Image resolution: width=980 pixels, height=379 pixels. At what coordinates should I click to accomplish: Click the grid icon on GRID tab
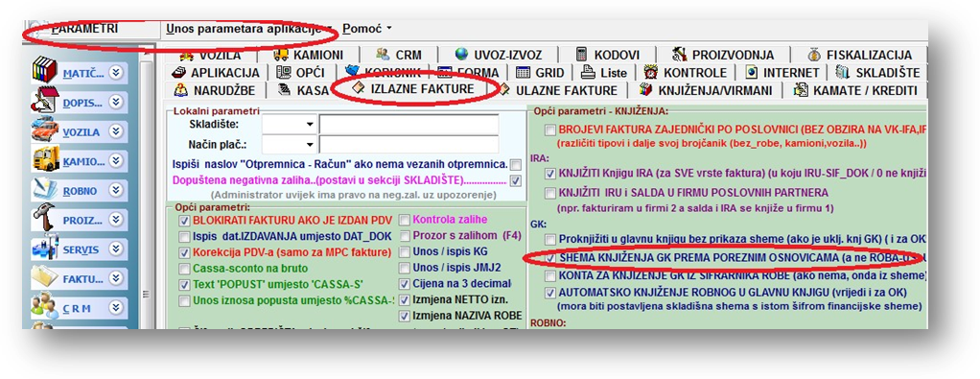coord(524,73)
